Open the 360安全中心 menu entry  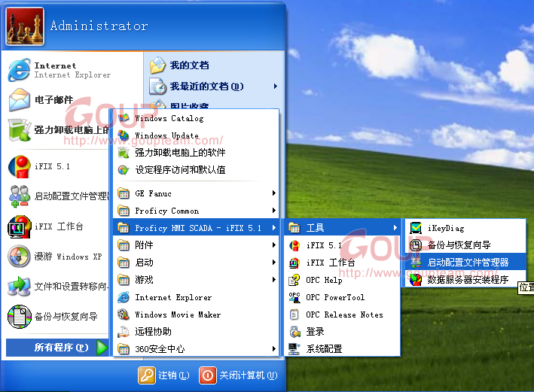tap(196, 349)
